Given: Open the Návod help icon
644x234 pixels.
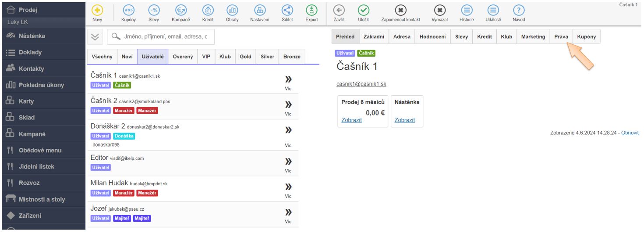Looking at the screenshot, I should coord(519,11).
